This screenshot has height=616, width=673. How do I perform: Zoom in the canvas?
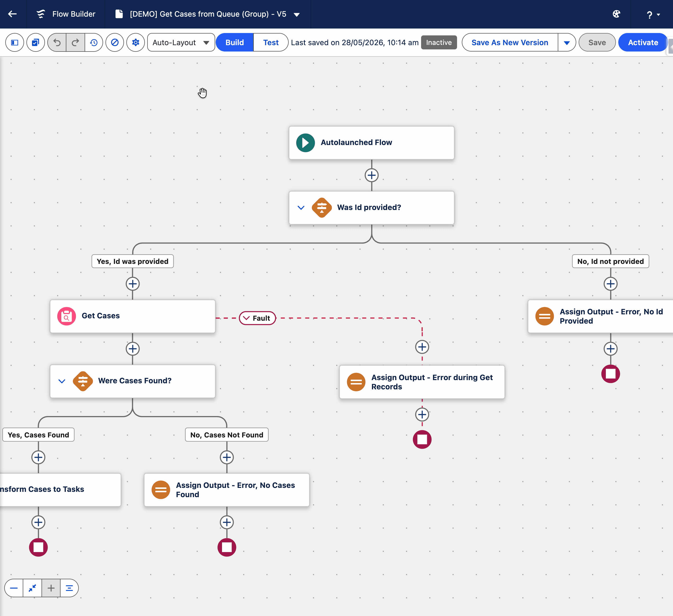pos(51,588)
